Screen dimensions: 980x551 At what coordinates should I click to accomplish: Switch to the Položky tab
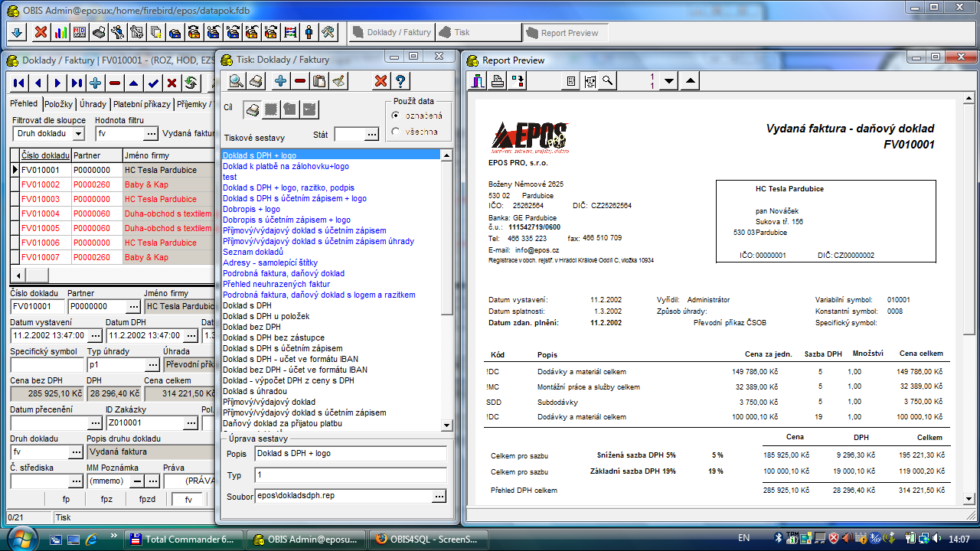pos(58,104)
